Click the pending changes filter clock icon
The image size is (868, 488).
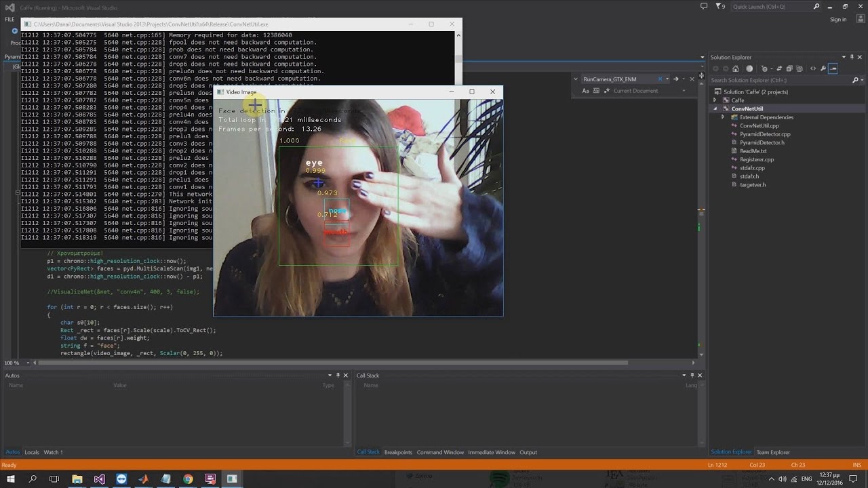tap(765, 68)
